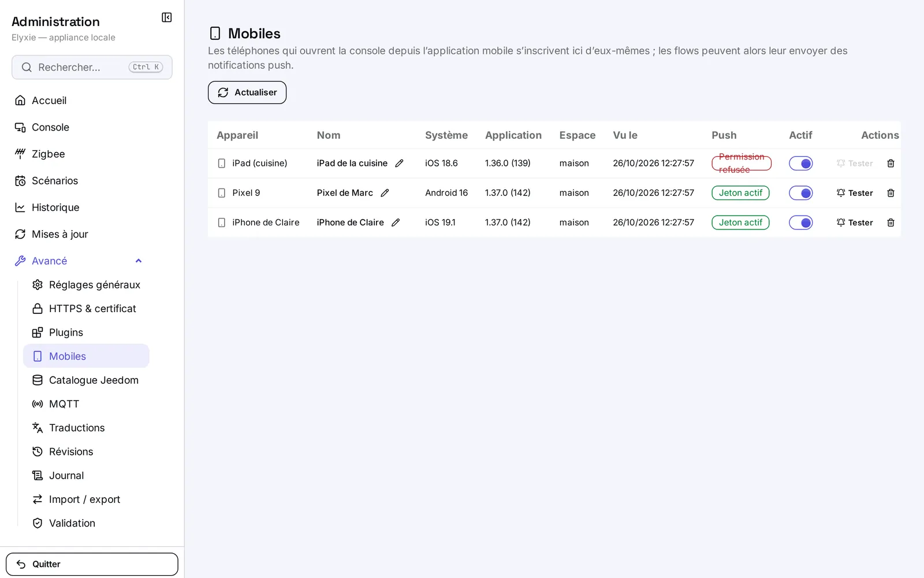The height and width of the screenshot is (578, 924).
Task: Click the Appareil column header
Action: pos(237,135)
